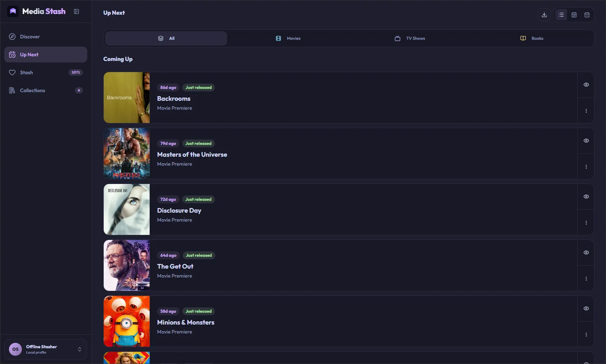Open the Disclosure Day poster
Viewport: 606px width, 364px height.
point(127,209)
